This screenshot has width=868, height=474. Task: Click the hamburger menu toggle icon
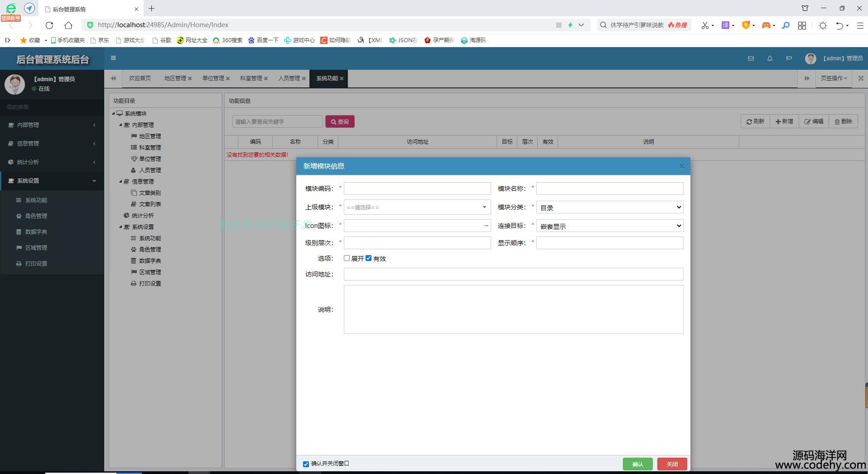(x=113, y=58)
